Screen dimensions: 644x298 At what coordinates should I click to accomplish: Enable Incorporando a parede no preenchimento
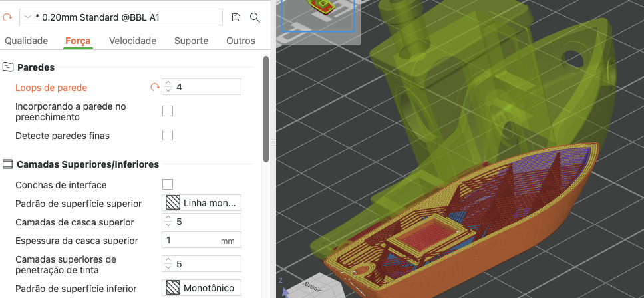pos(168,111)
